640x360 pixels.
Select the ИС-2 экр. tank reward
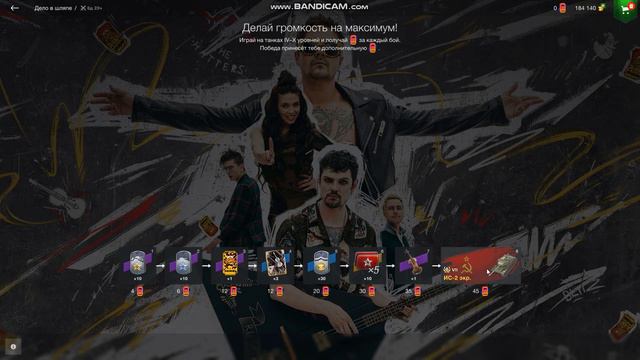pos(481,265)
